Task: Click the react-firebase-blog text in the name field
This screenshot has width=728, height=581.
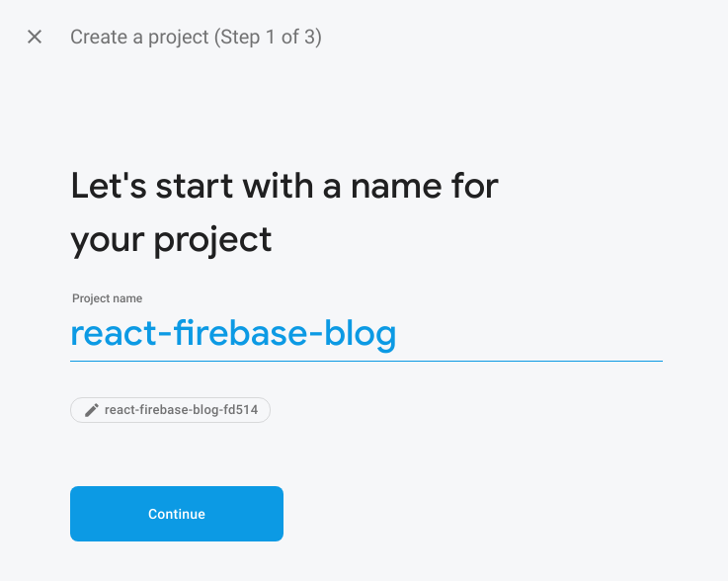Action: 233,333
